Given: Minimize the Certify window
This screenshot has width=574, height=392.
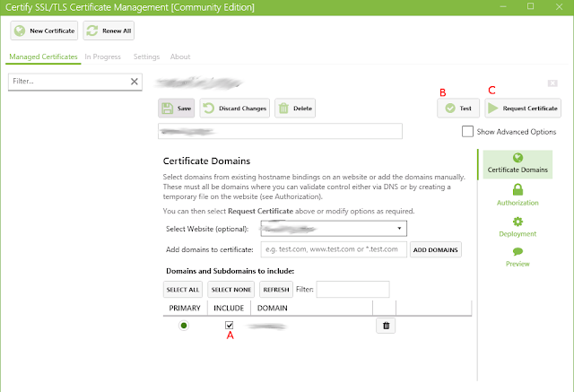Looking at the screenshot, I should coord(503,6).
